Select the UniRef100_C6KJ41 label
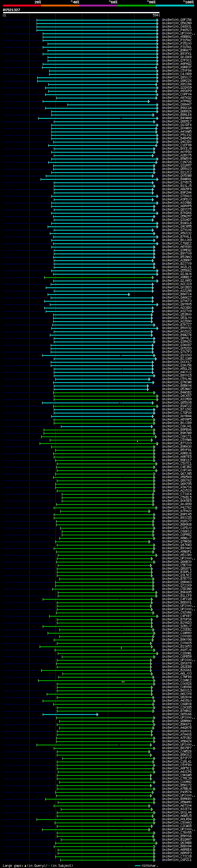The image size is (197, 868). click(x=177, y=426)
